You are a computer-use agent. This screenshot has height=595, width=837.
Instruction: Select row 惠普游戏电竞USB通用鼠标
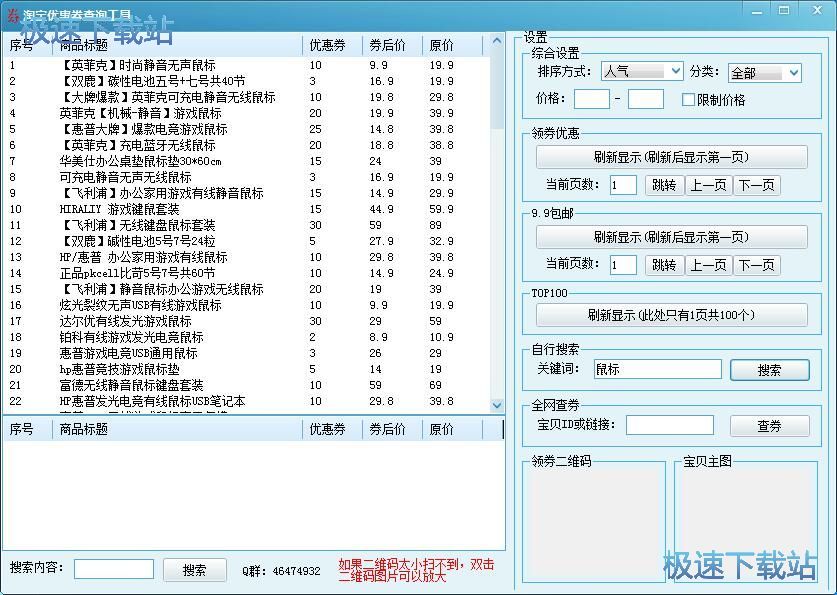pyautogui.click(x=247, y=353)
